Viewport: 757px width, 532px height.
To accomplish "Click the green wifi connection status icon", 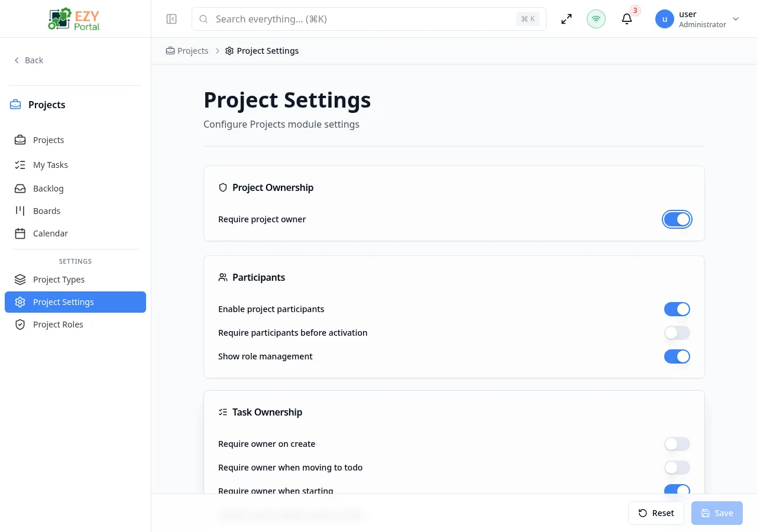I will 596,19.
